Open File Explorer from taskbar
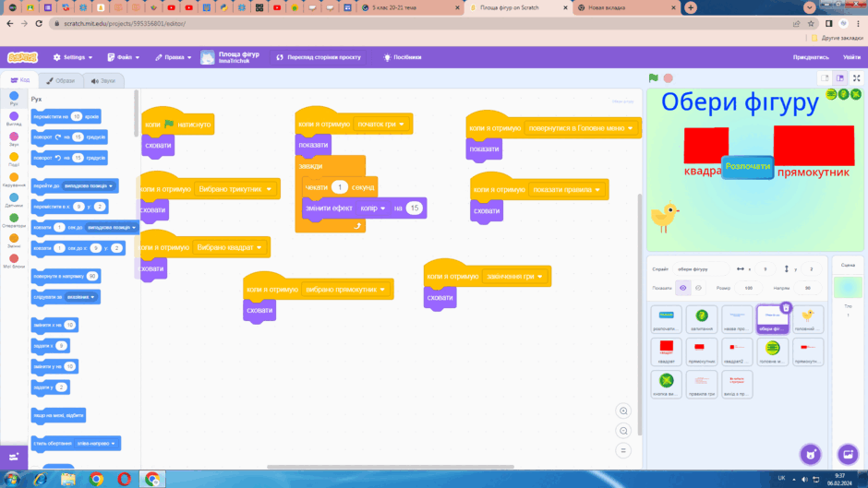The height and width of the screenshot is (488, 868). pos(68,479)
